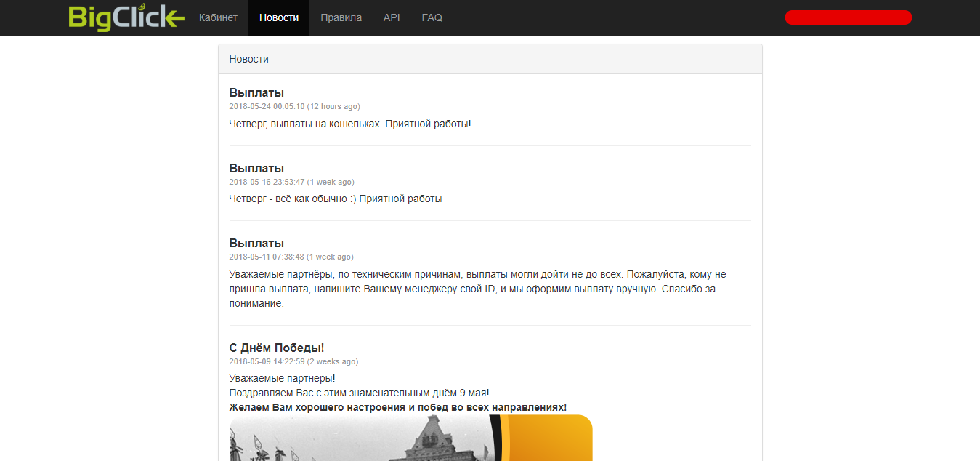This screenshot has height=461, width=980.
Task: Click bold line 'Желаем Вам хорошего настроения'
Action: click(398, 407)
